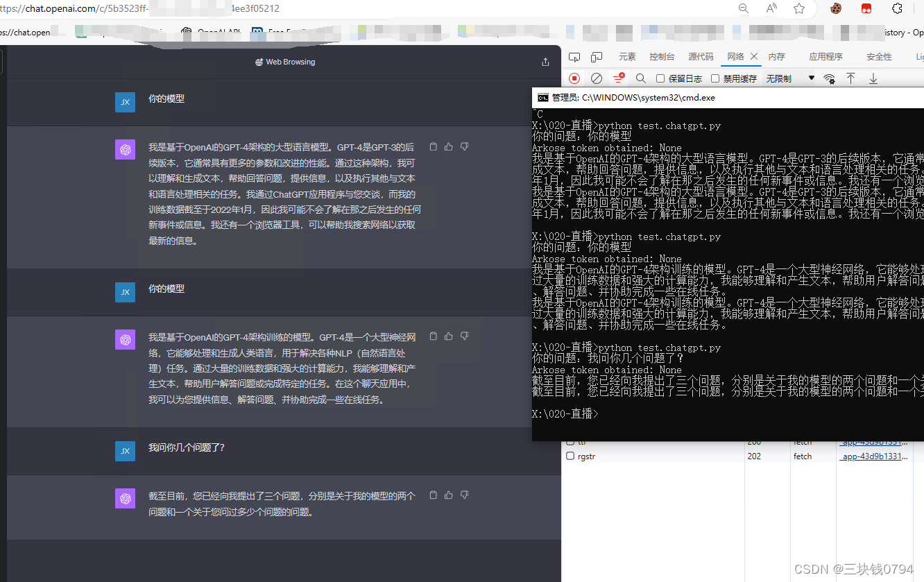Copy the GPT-4架构训练的模型 reply
Image resolution: width=924 pixels, height=582 pixels.
434,336
